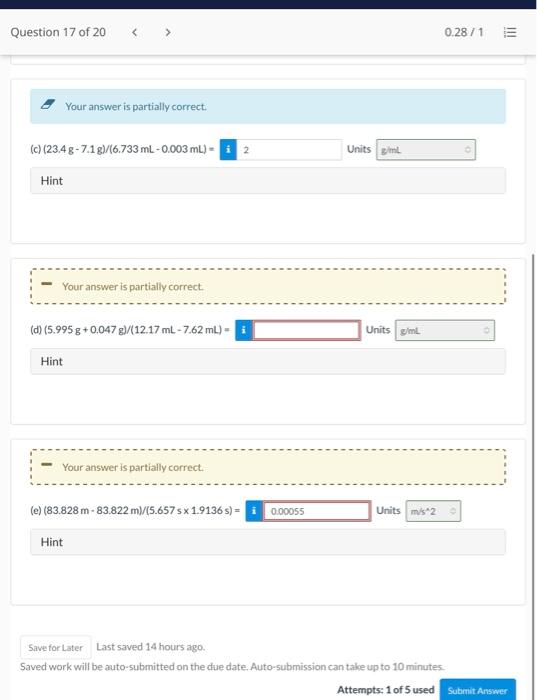Go to previous question arrow
The image size is (537, 700).
[x=134, y=32]
